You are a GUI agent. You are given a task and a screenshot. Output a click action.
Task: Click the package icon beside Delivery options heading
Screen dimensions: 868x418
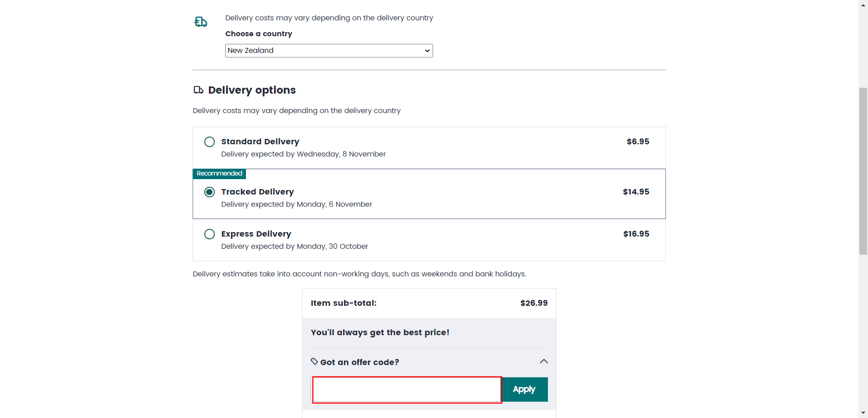pyautogui.click(x=198, y=90)
